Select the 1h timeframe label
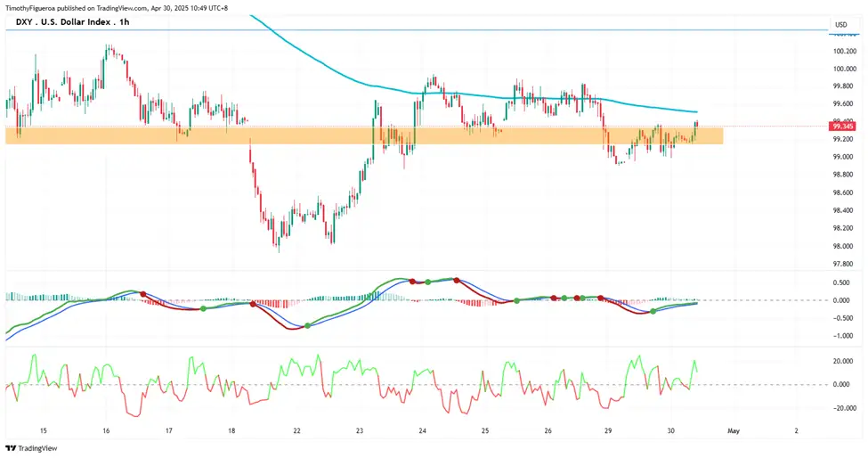Screen dimensions: 868x458 pyautogui.click(x=125, y=22)
